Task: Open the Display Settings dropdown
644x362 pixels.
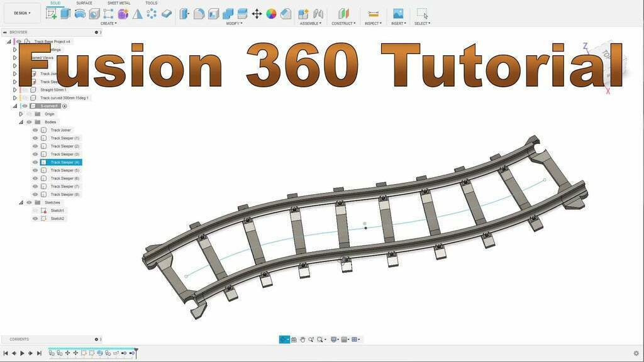Action: [x=335, y=339]
